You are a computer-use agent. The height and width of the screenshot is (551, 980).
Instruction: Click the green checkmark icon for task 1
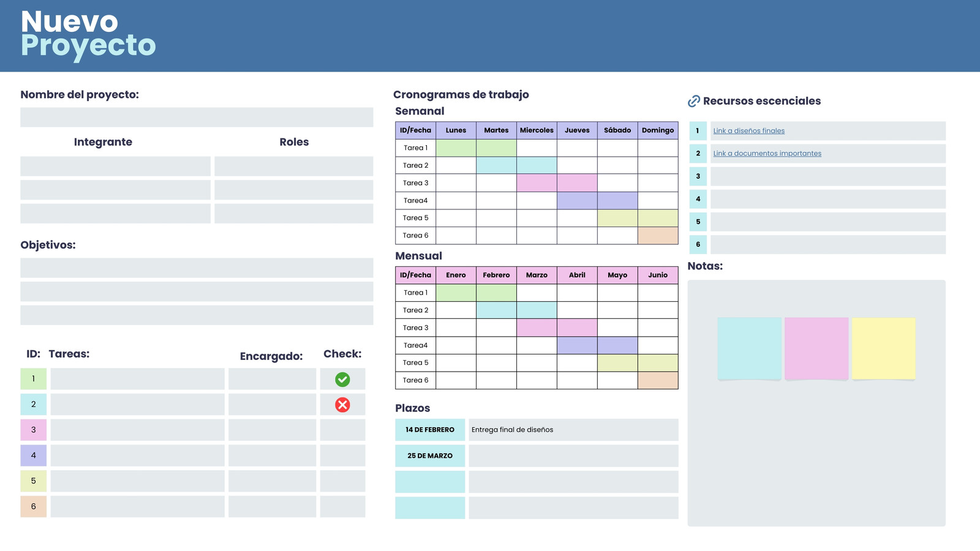(x=342, y=380)
